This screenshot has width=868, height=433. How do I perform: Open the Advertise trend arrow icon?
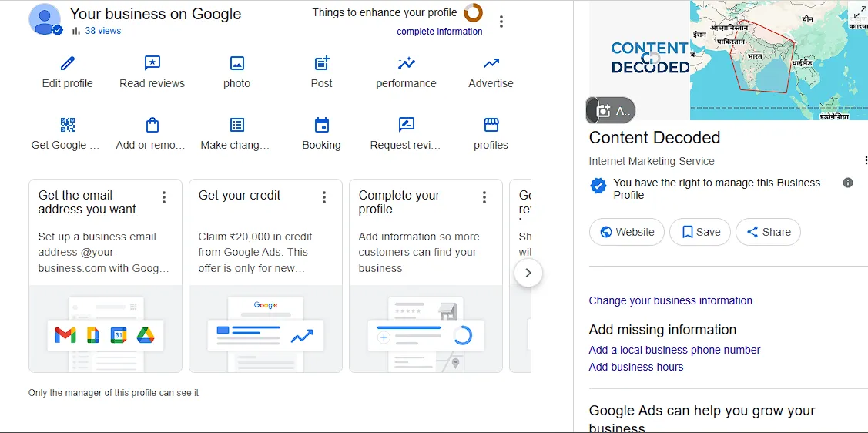coord(491,63)
